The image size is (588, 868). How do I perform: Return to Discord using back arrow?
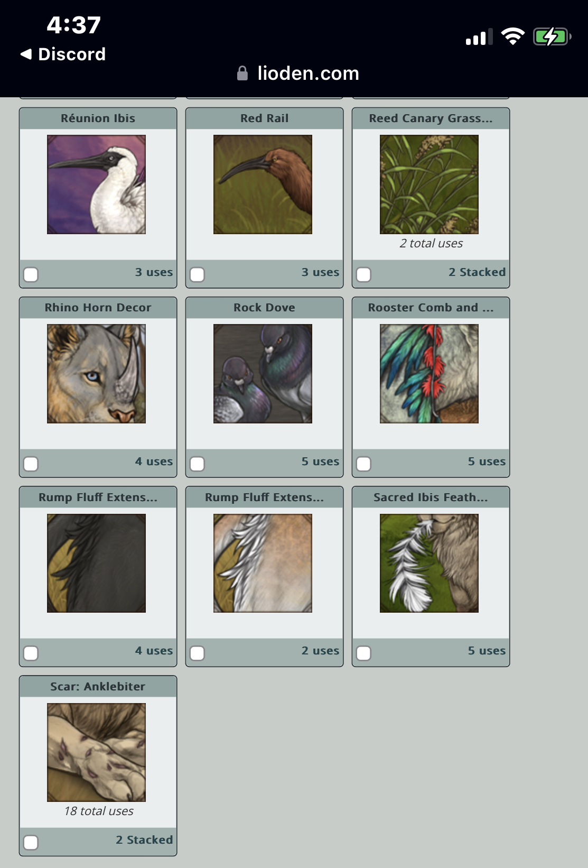(63, 54)
